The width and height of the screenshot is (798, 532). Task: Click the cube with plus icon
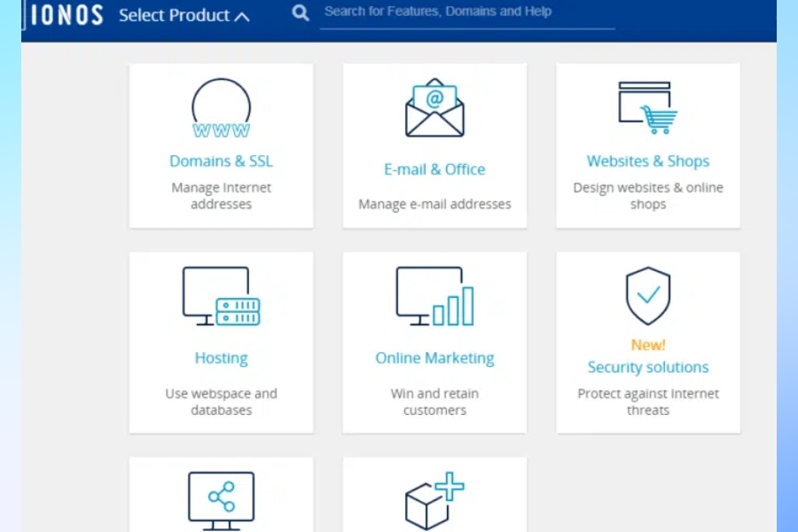[434, 501]
